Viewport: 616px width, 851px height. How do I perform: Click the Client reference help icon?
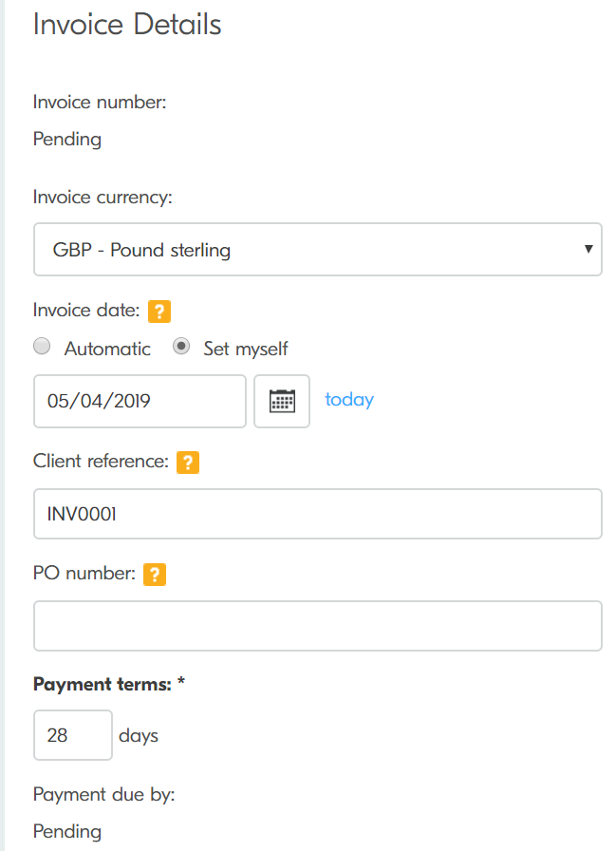[x=188, y=463]
